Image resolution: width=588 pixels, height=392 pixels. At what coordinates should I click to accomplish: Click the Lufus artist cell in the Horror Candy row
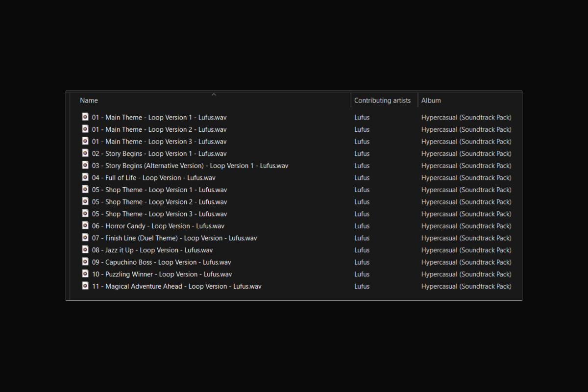pyautogui.click(x=362, y=226)
